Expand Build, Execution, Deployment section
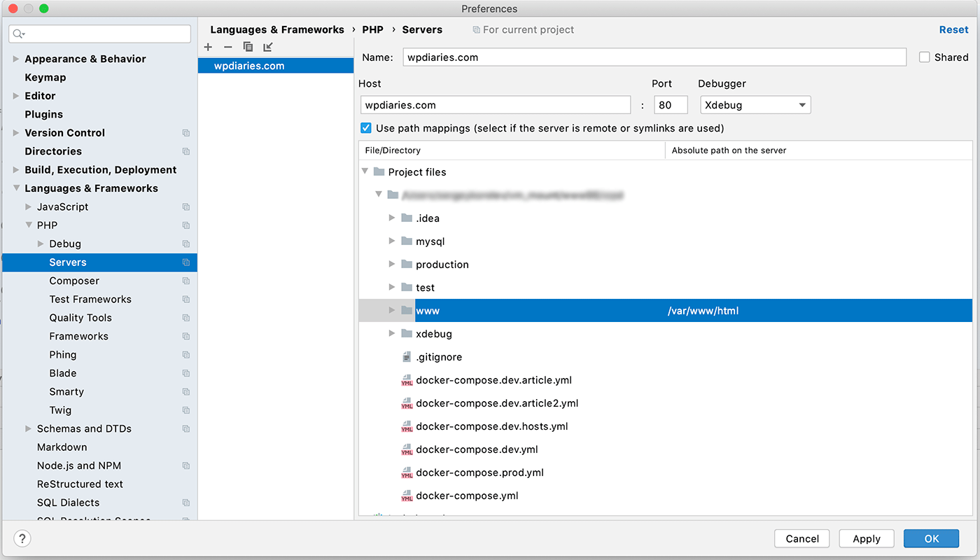This screenshot has width=980, height=560. point(16,170)
